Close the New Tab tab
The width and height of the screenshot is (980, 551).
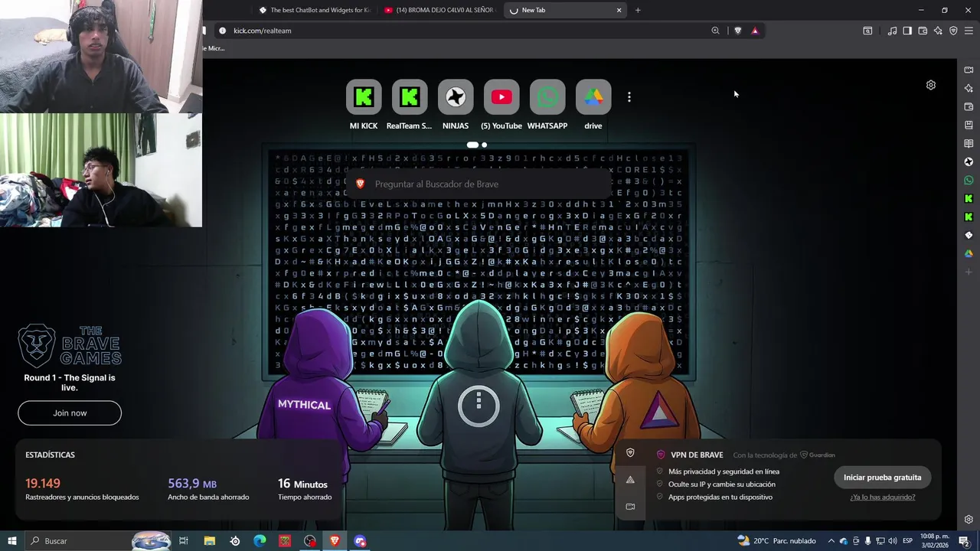(619, 10)
